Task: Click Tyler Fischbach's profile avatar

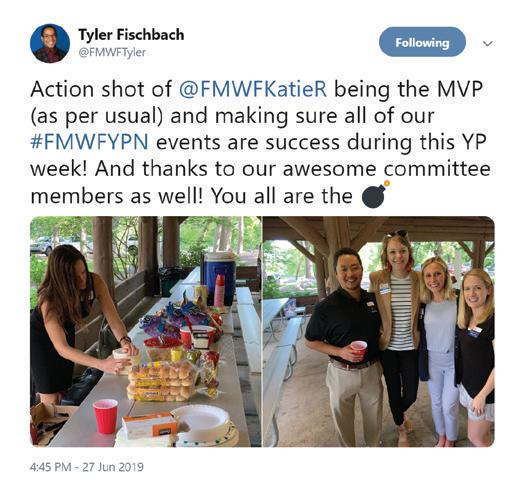Action: (x=50, y=43)
